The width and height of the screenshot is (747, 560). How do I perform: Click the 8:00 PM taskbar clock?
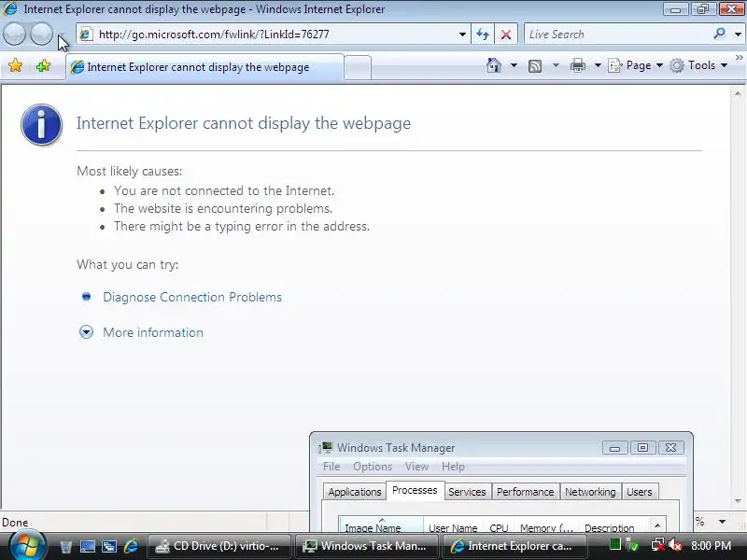point(711,546)
